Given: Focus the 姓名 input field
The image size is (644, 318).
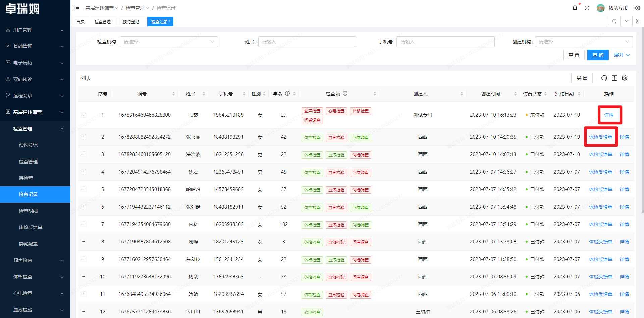Looking at the screenshot, I should (x=307, y=42).
